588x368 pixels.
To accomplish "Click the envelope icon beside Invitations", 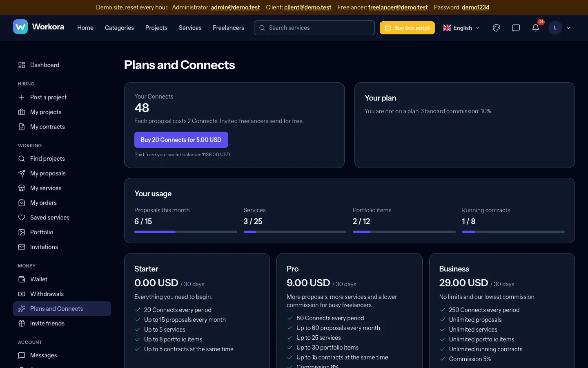I will coord(22,247).
